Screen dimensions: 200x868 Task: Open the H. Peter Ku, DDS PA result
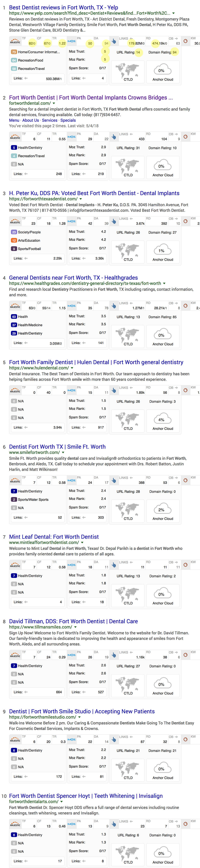(94, 193)
